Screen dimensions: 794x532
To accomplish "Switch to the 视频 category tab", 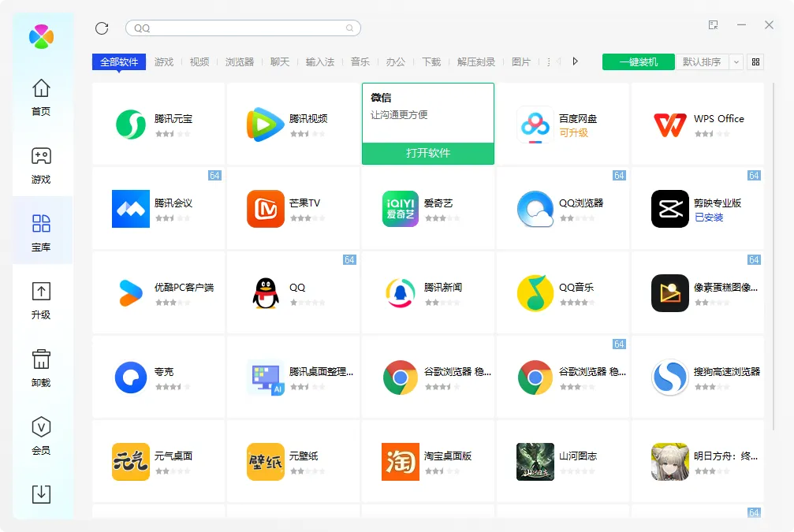I will click(199, 61).
